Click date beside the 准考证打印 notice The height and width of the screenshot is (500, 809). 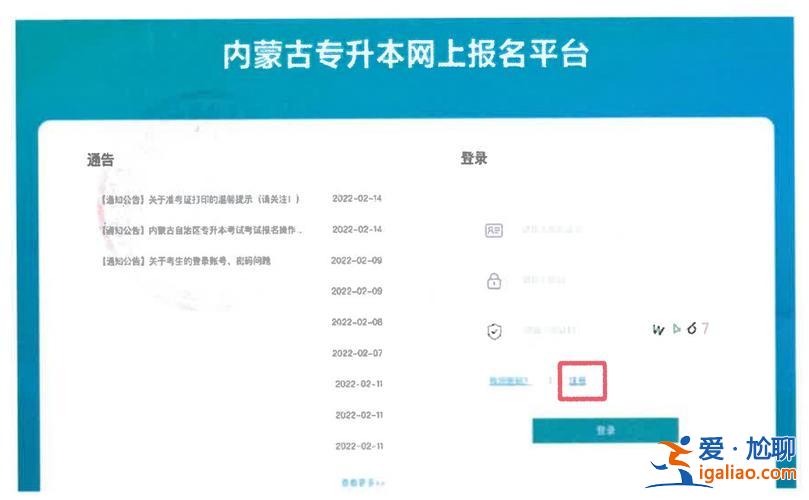click(x=357, y=198)
